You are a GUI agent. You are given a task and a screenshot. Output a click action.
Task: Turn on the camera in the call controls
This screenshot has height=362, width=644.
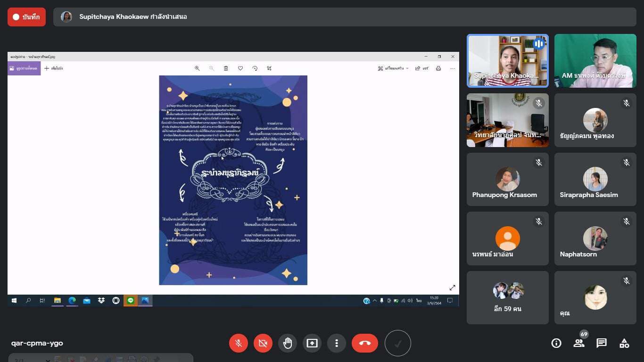click(263, 343)
